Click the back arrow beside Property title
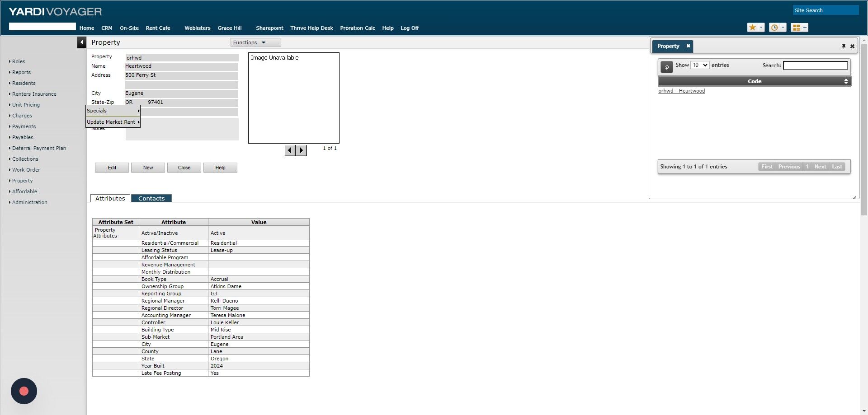Viewport: 868px width, 415px height. (x=81, y=42)
